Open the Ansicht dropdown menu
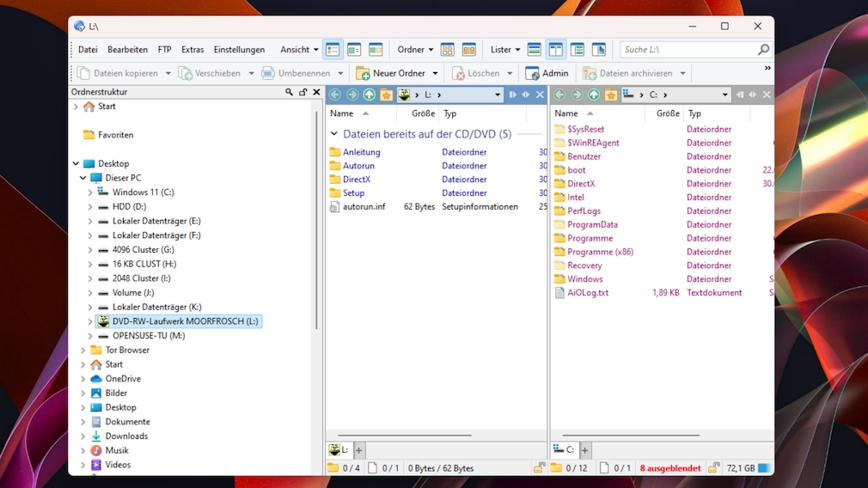This screenshot has width=868, height=488. pyautogui.click(x=299, y=50)
